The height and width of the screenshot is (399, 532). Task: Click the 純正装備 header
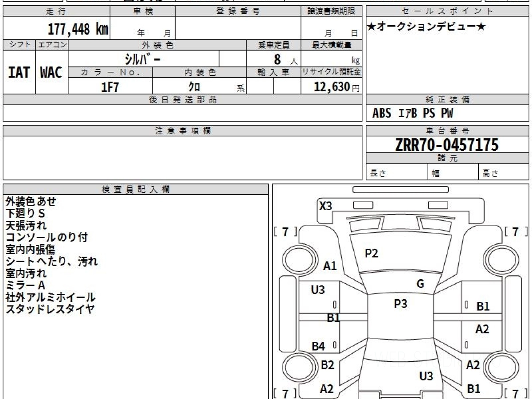tap(447, 100)
